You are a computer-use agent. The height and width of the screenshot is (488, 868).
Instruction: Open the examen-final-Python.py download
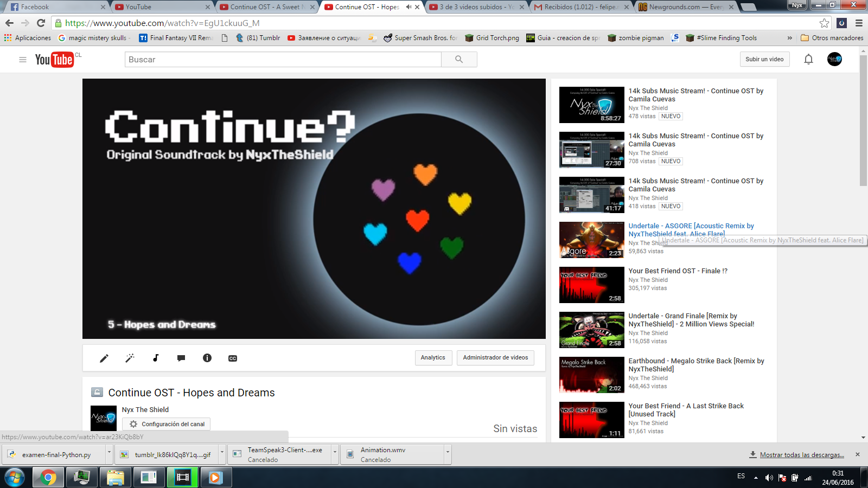54,455
